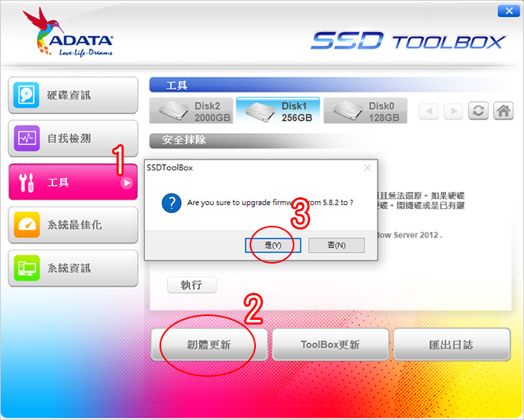Click the ToolBox更新 button
The height and width of the screenshot is (420, 524).
tap(331, 344)
